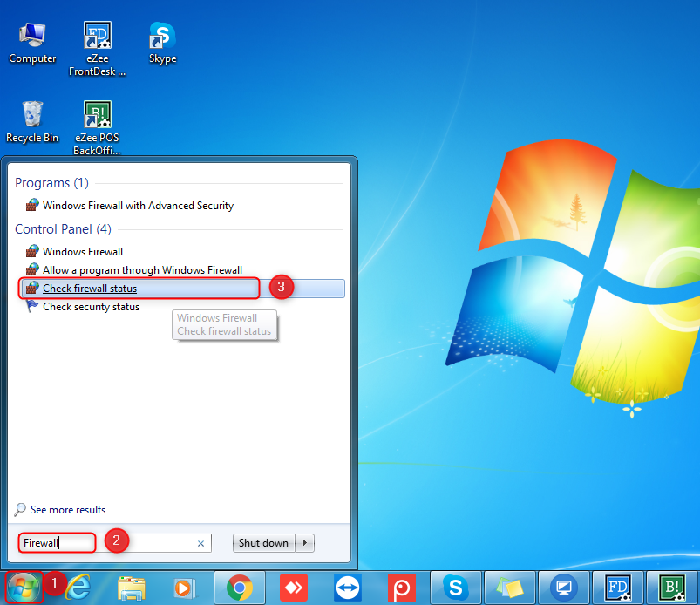Open AnyDesk from the taskbar
700x605 pixels.
294,588
